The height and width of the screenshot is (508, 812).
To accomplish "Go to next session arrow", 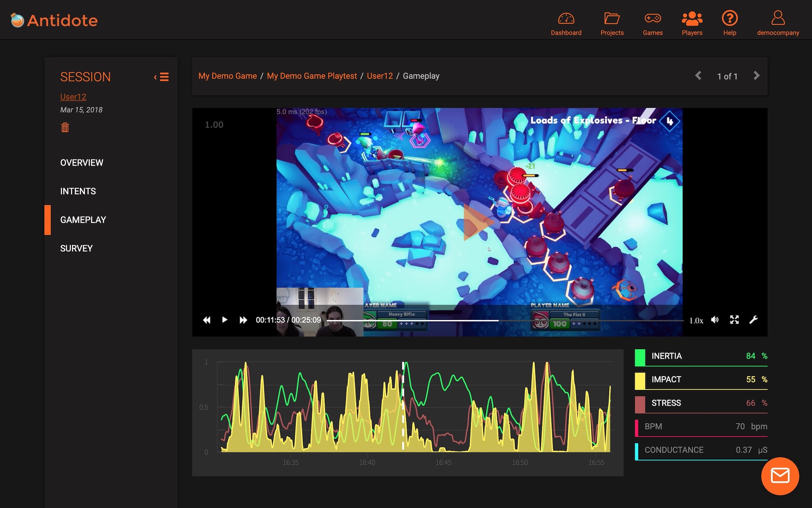I will point(757,76).
